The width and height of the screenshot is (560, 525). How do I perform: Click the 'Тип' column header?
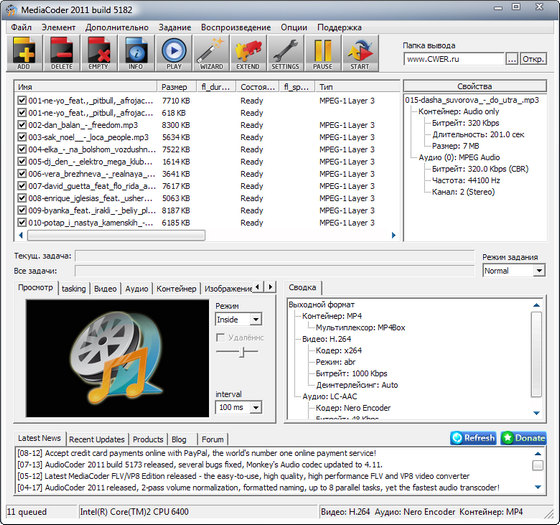point(357,87)
